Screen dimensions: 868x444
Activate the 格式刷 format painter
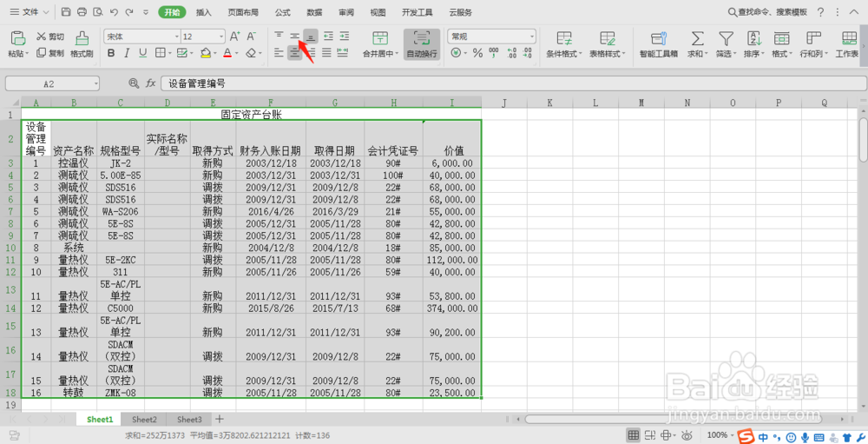[x=82, y=44]
